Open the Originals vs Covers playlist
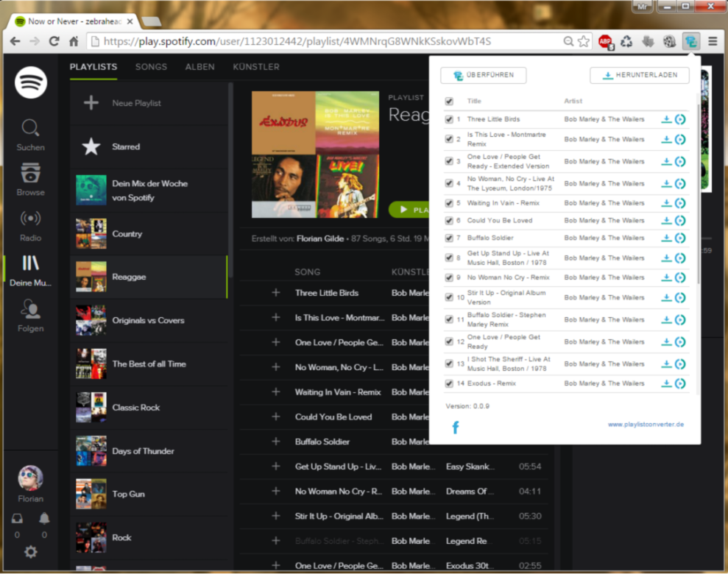The height and width of the screenshot is (574, 728). click(x=149, y=320)
